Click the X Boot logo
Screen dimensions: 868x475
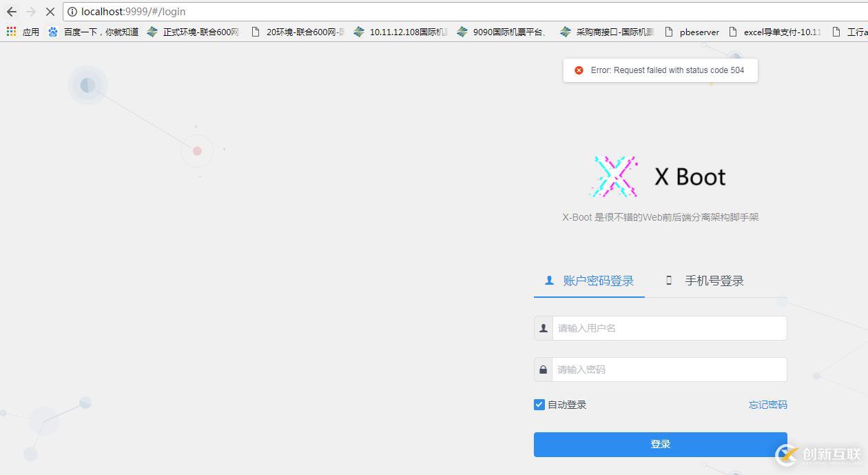click(614, 176)
